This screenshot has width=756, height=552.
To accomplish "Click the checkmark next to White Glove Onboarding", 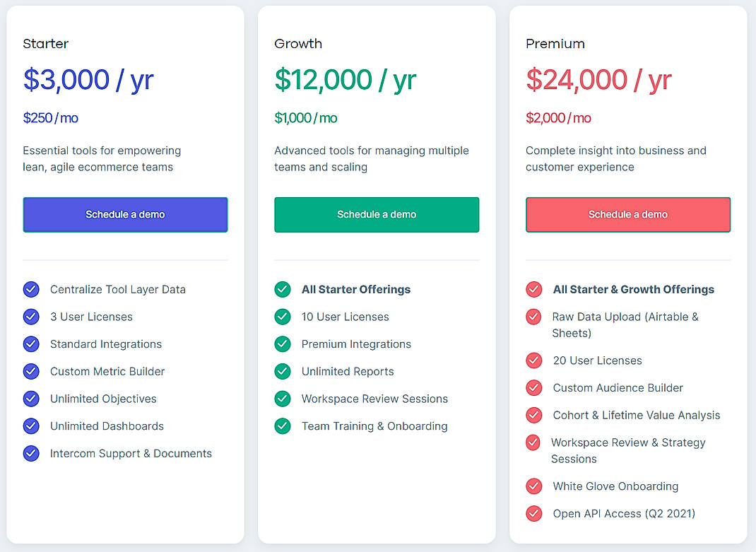I will pyautogui.click(x=533, y=486).
